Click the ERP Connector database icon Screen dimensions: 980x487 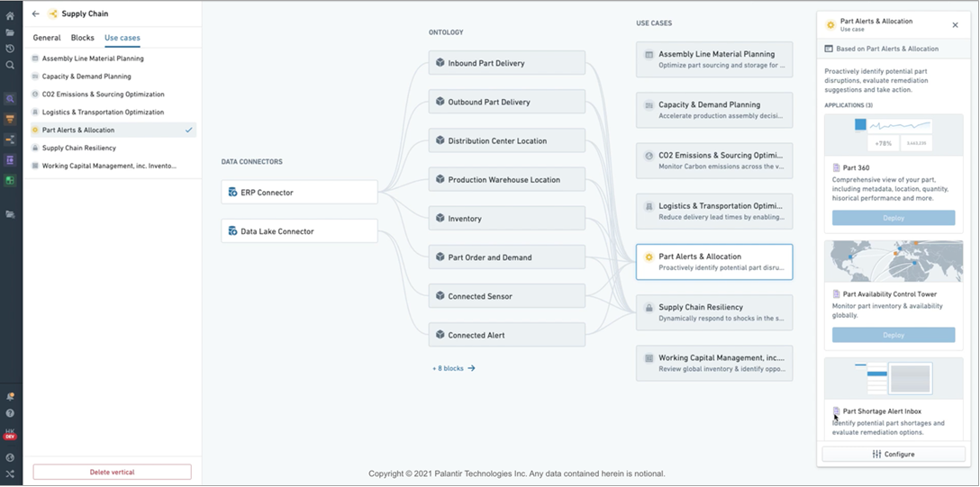(232, 193)
